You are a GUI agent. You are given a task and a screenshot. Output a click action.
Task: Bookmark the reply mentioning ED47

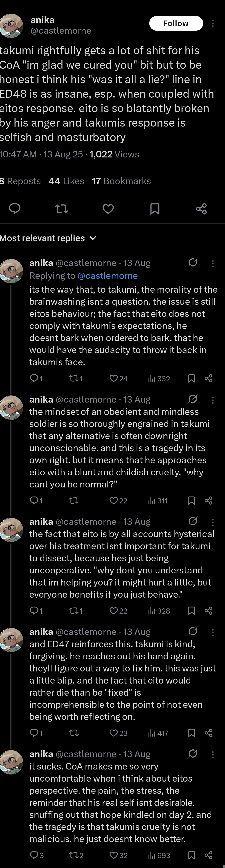pos(191,733)
